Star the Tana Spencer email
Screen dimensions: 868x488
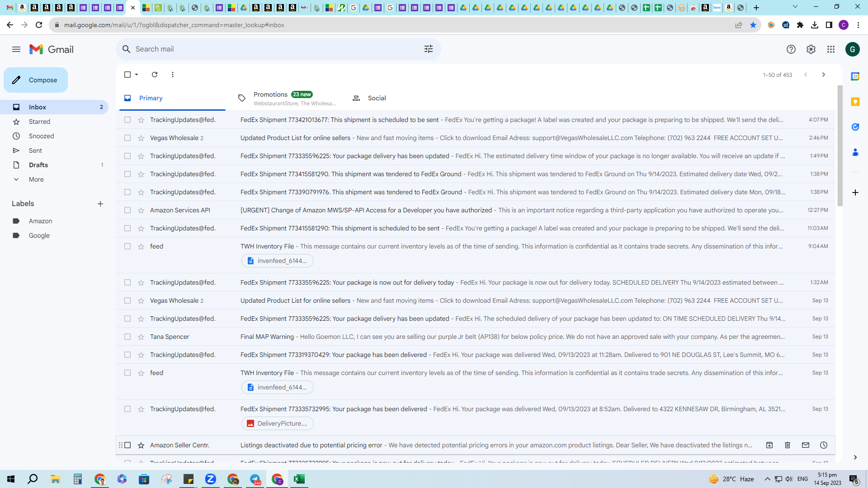(141, 337)
